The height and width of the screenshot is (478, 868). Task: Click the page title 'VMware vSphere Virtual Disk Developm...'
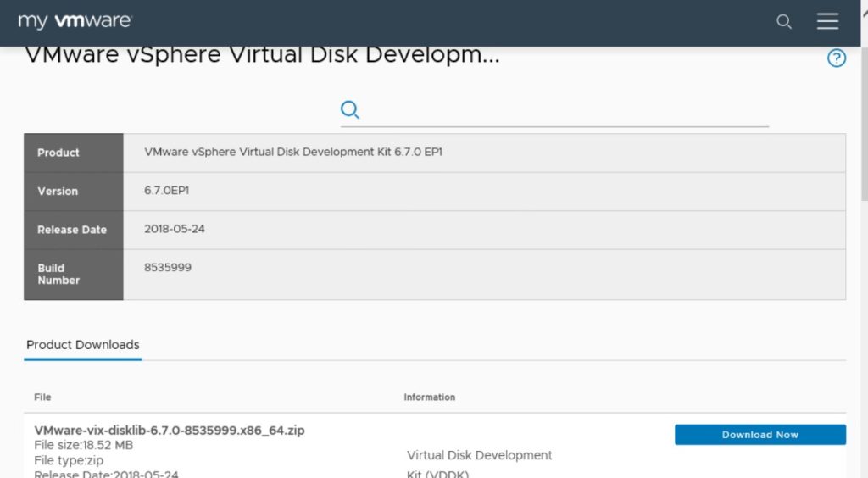coord(263,55)
